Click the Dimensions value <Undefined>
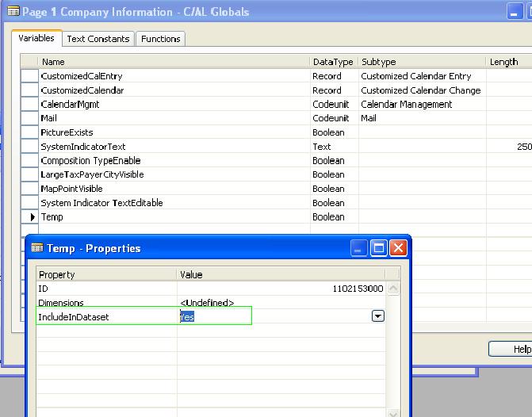The width and height of the screenshot is (532, 417). [x=207, y=302]
